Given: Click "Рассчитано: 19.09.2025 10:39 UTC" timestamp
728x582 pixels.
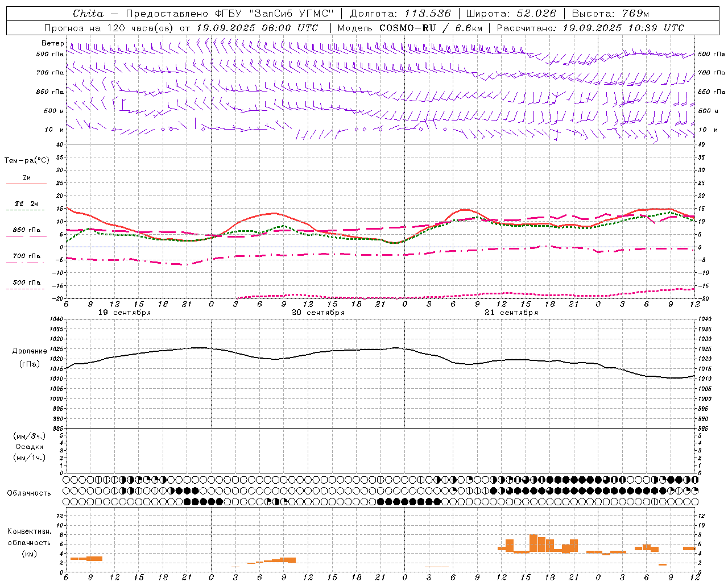Looking at the screenshot, I should pyautogui.click(x=590, y=28).
